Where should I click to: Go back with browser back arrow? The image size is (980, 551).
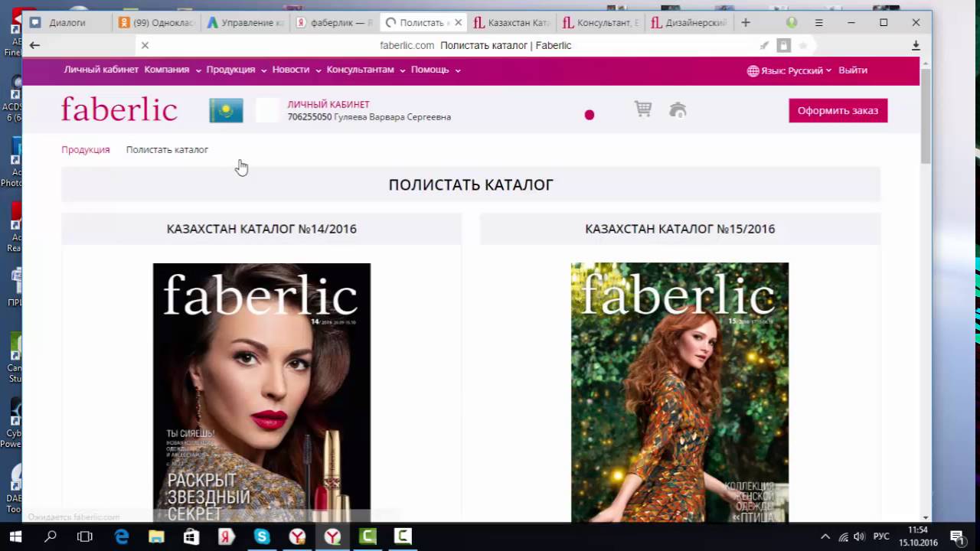(x=34, y=45)
